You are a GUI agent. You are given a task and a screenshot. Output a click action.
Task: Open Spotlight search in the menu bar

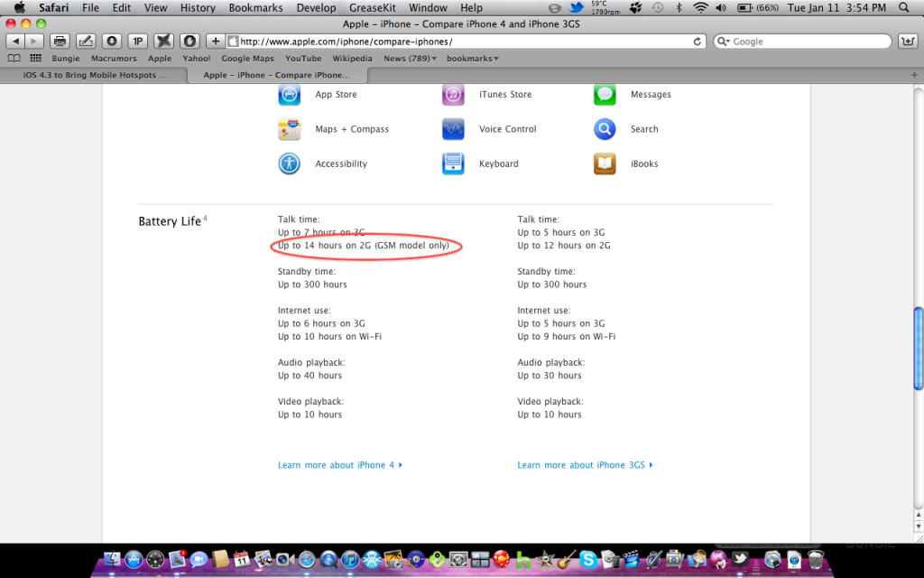(x=904, y=7)
